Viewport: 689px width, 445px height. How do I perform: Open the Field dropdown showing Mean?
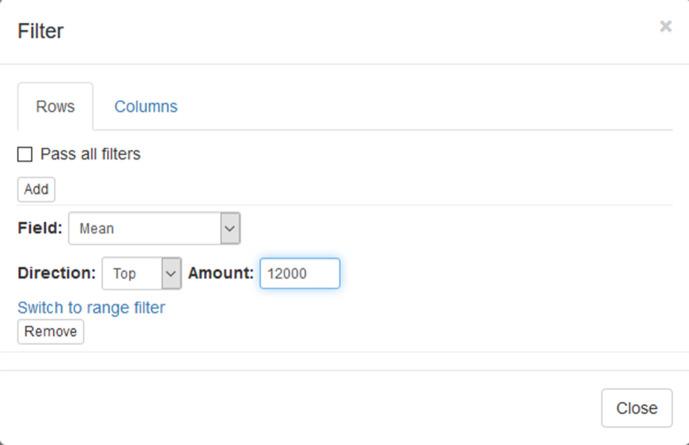(145, 228)
